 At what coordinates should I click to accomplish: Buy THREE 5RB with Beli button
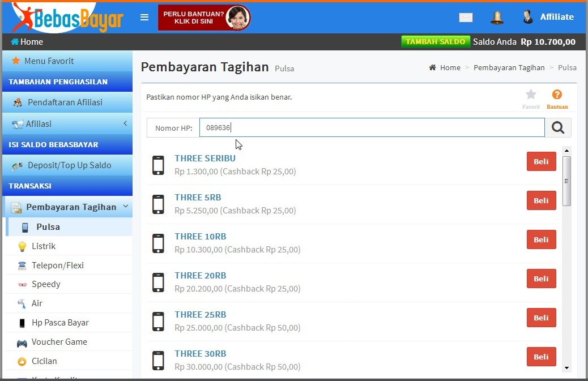[541, 200]
